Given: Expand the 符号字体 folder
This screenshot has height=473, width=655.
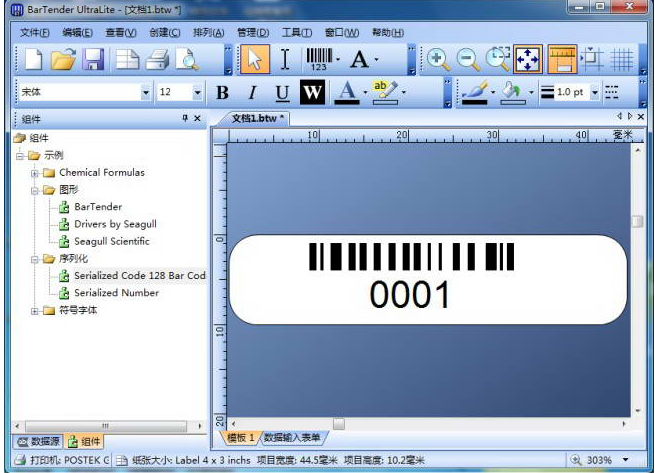Looking at the screenshot, I should 35,311.
